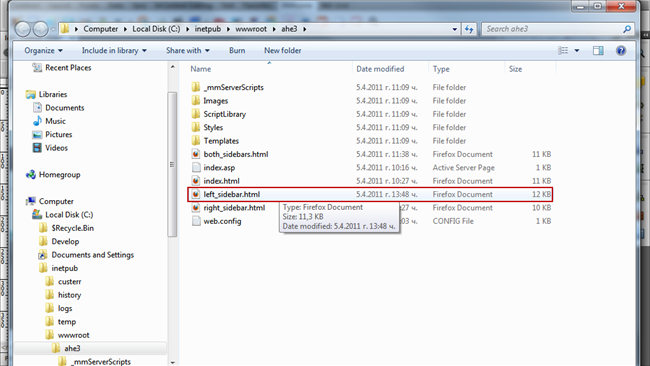
Task: Click the Search ahe3 input field
Action: coord(553,29)
